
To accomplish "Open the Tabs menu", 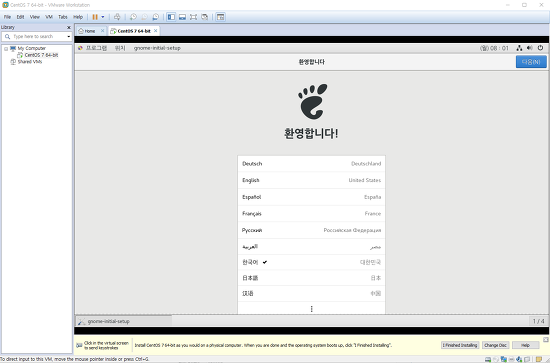I will (63, 17).
